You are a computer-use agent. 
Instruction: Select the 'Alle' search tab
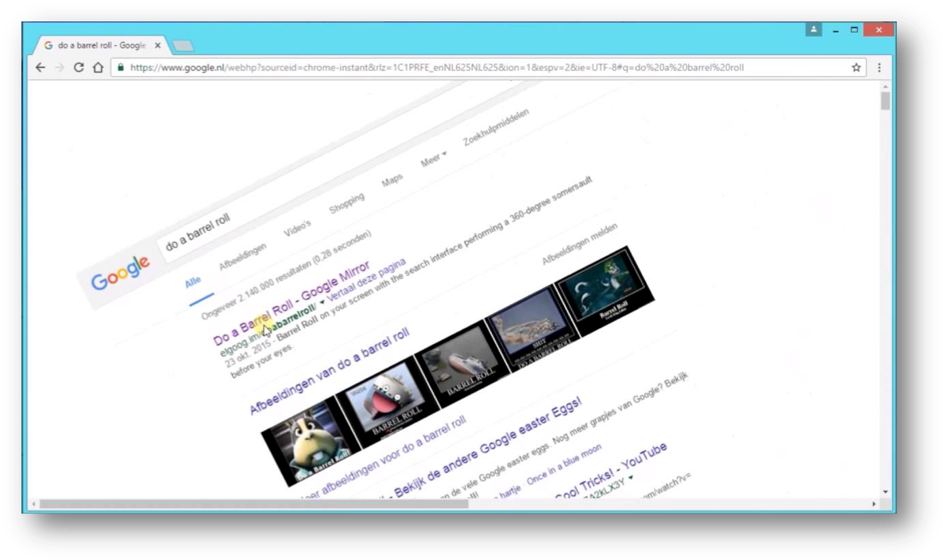(192, 282)
